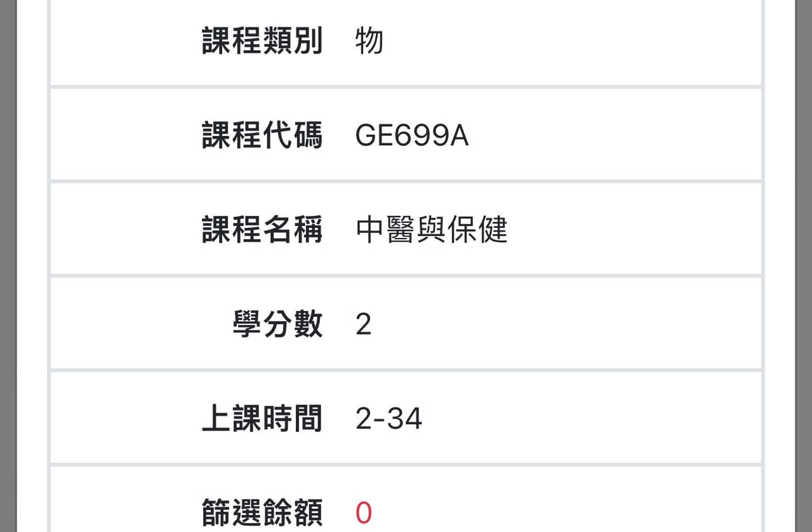The height and width of the screenshot is (532, 812).
Task: Select the course code GE699A
Action: (412, 136)
